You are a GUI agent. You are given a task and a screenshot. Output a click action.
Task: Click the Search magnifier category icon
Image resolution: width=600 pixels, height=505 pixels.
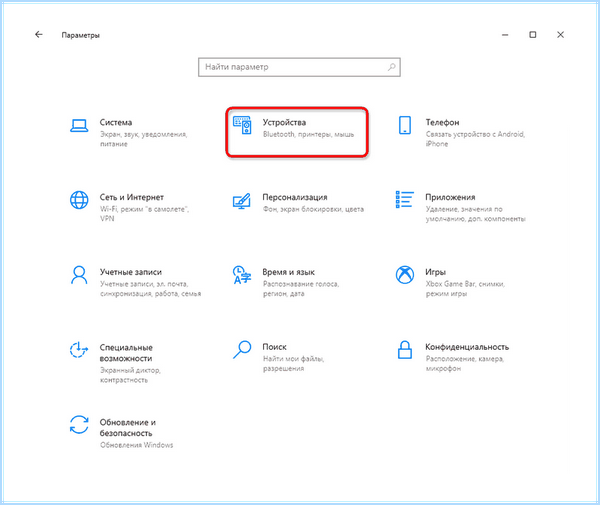[242, 350]
